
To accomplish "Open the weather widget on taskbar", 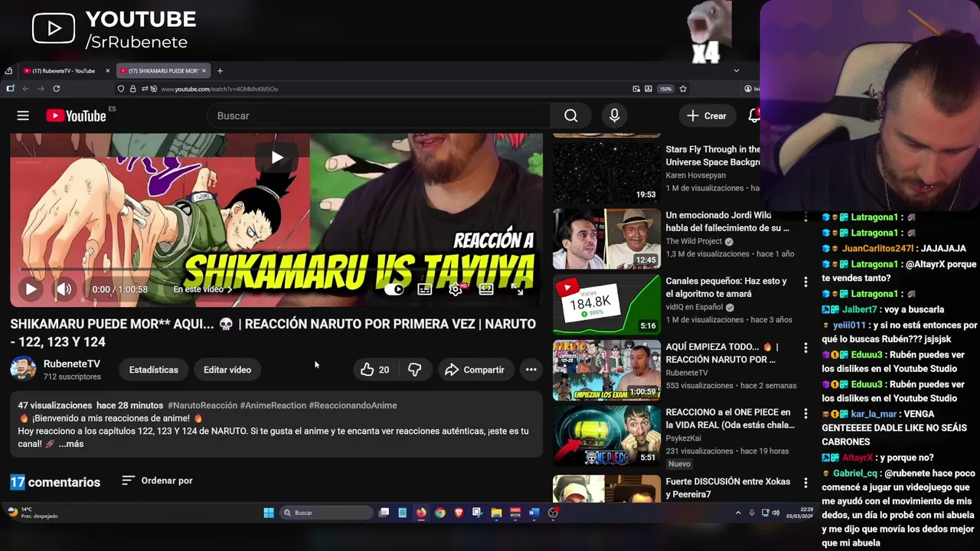I will click(x=32, y=513).
